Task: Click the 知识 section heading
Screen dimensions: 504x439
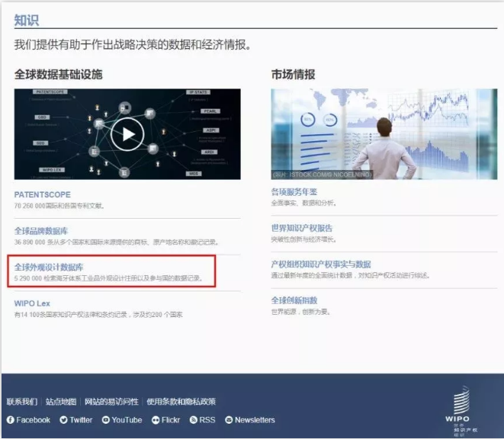Action: [27, 21]
